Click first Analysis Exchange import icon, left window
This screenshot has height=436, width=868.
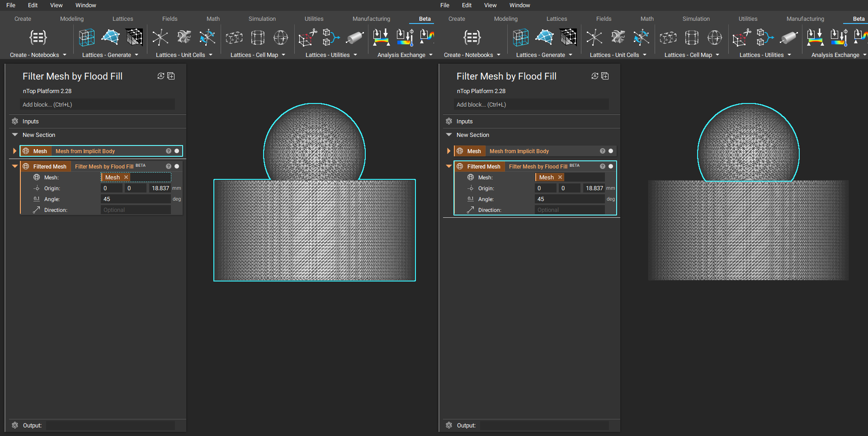(x=381, y=37)
